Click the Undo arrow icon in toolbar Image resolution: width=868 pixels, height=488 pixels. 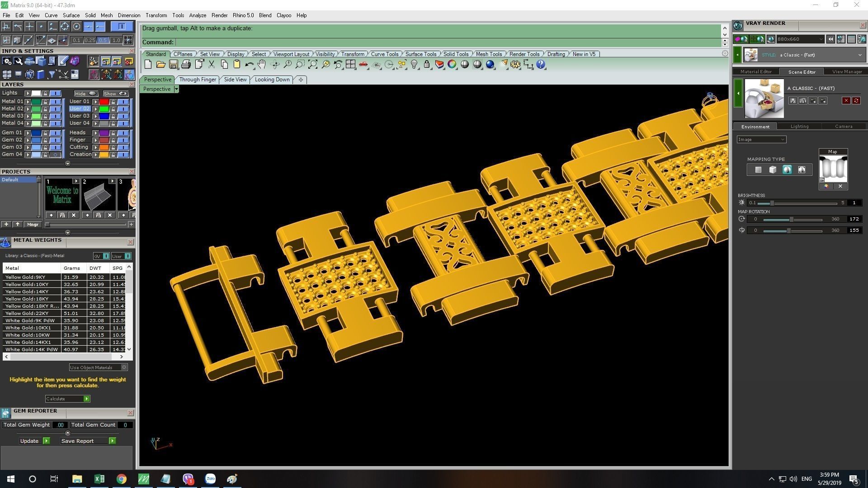pos(249,65)
